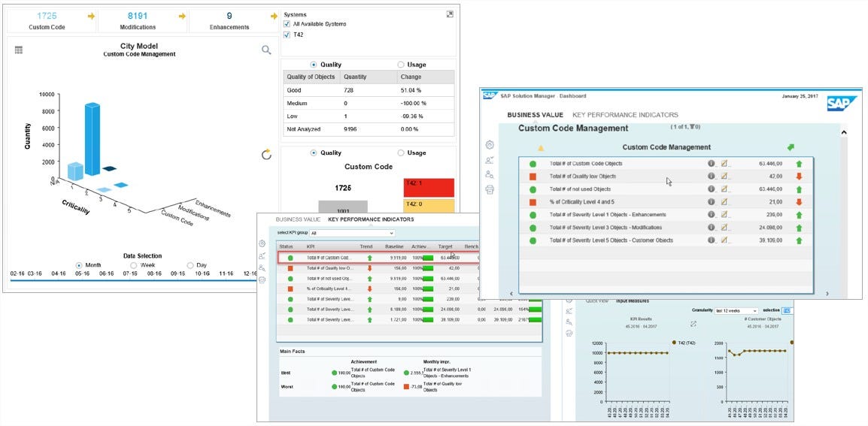Edit Severity Level 1 Objects - Enhancements row

coord(724,215)
